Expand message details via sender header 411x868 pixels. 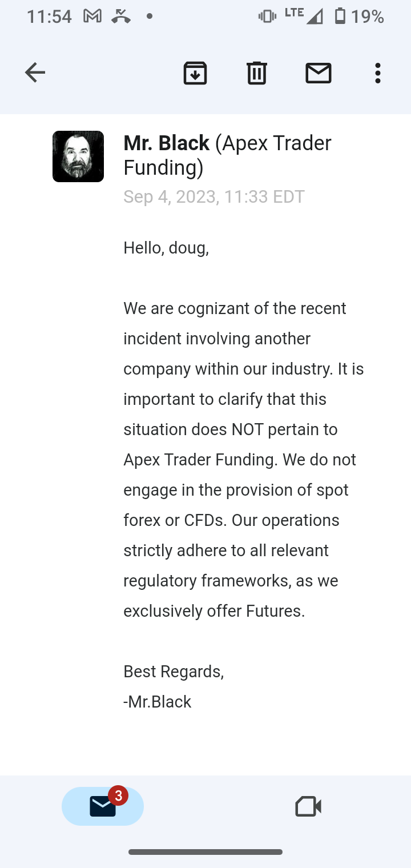click(227, 155)
